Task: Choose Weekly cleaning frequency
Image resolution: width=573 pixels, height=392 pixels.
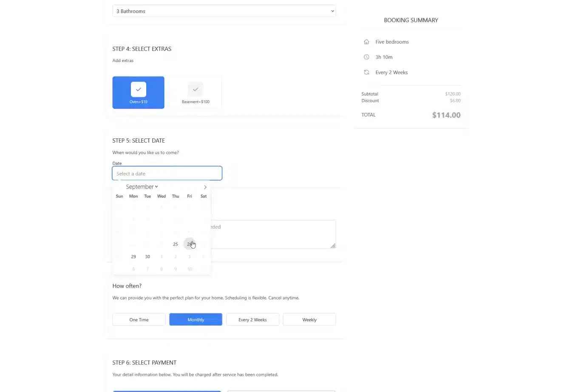Action: (x=309, y=319)
